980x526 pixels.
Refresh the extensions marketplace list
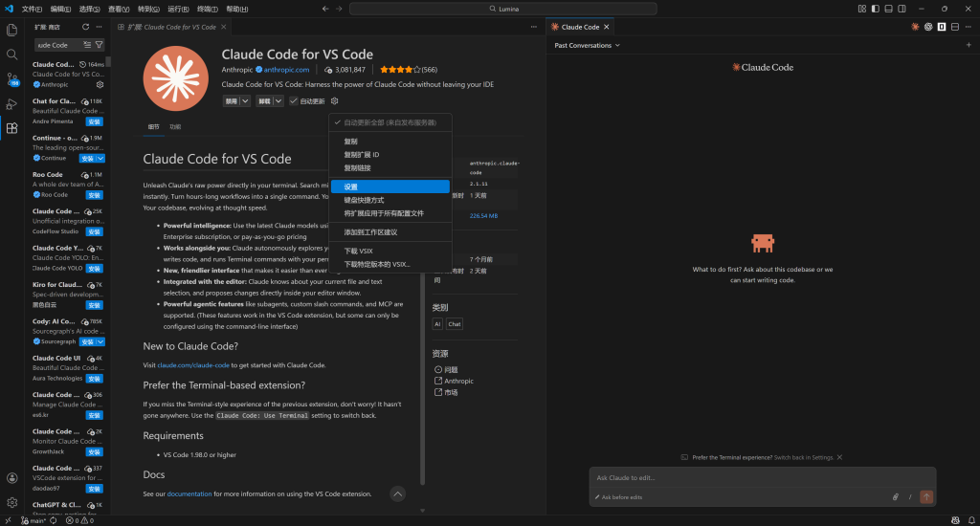point(85,27)
